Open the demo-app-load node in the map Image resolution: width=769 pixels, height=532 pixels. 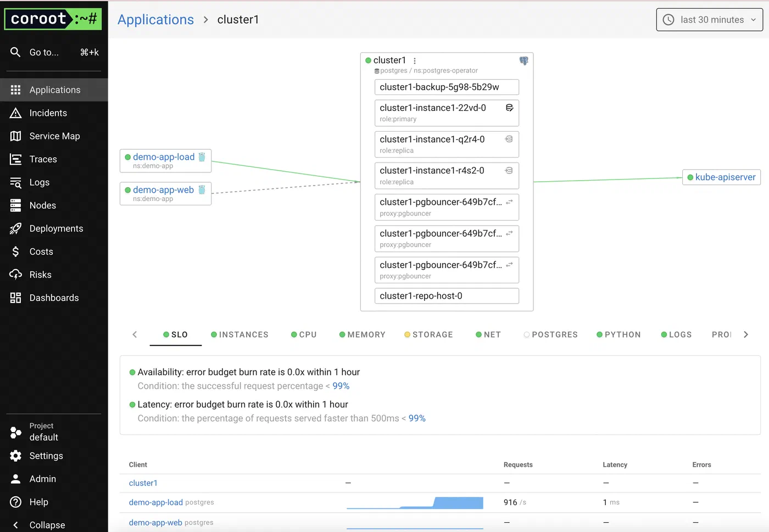[165, 161]
